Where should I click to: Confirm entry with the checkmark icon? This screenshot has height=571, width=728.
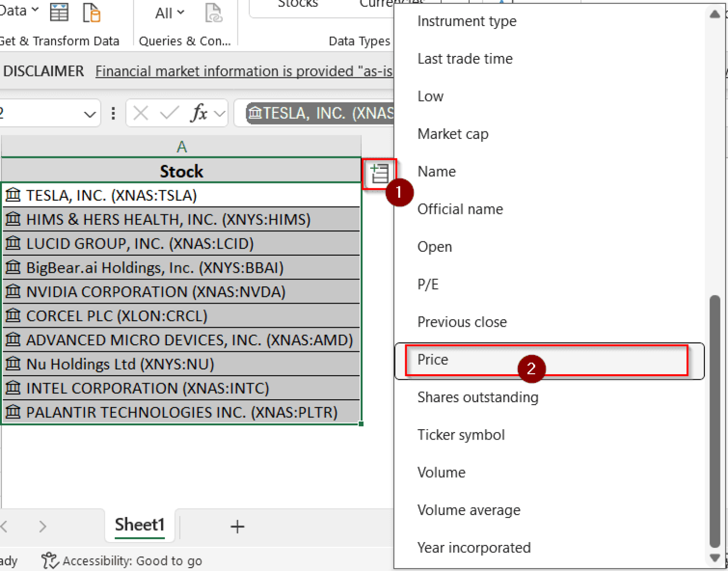[x=169, y=113]
